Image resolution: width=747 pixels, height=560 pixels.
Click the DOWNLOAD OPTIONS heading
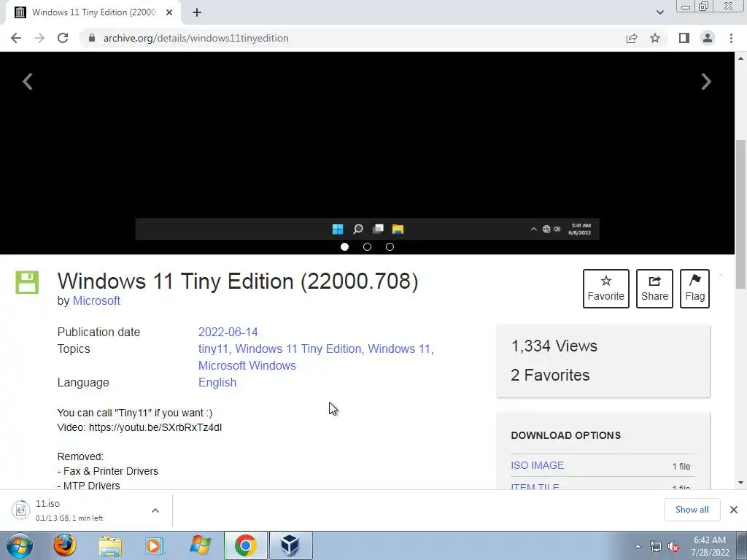tap(566, 435)
